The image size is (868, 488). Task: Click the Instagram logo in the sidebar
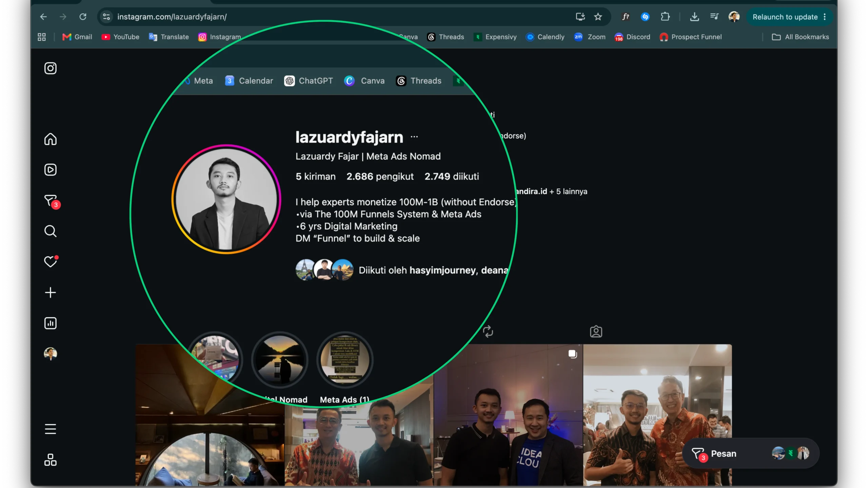tap(51, 68)
